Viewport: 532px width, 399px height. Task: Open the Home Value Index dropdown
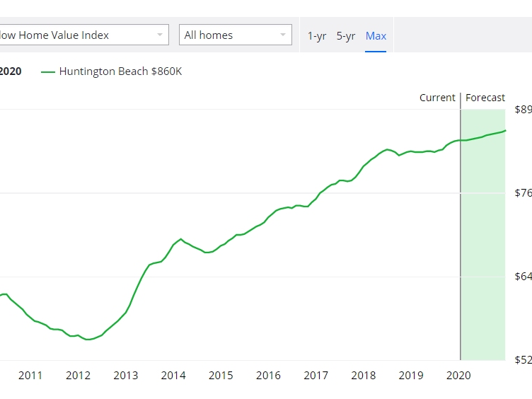[78, 35]
